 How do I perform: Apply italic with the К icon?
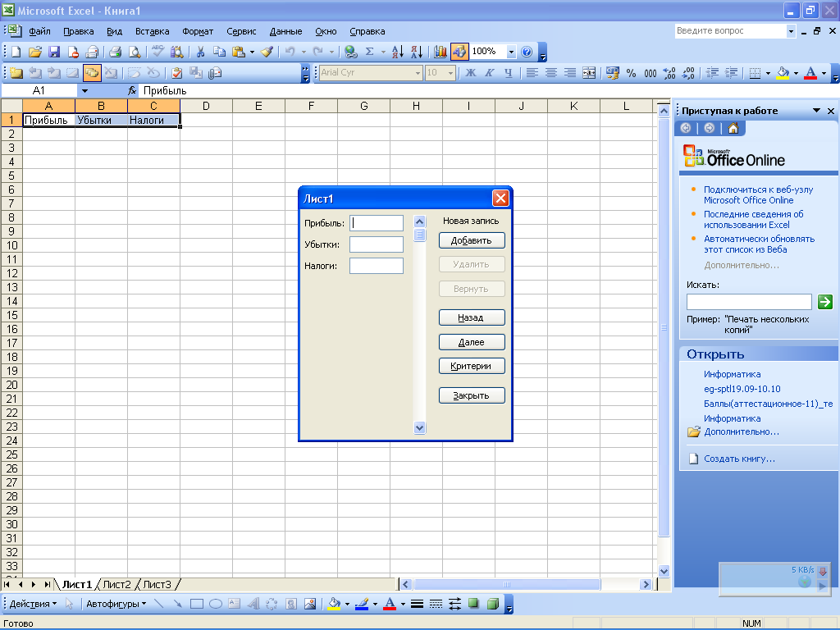(x=489, y=73)
